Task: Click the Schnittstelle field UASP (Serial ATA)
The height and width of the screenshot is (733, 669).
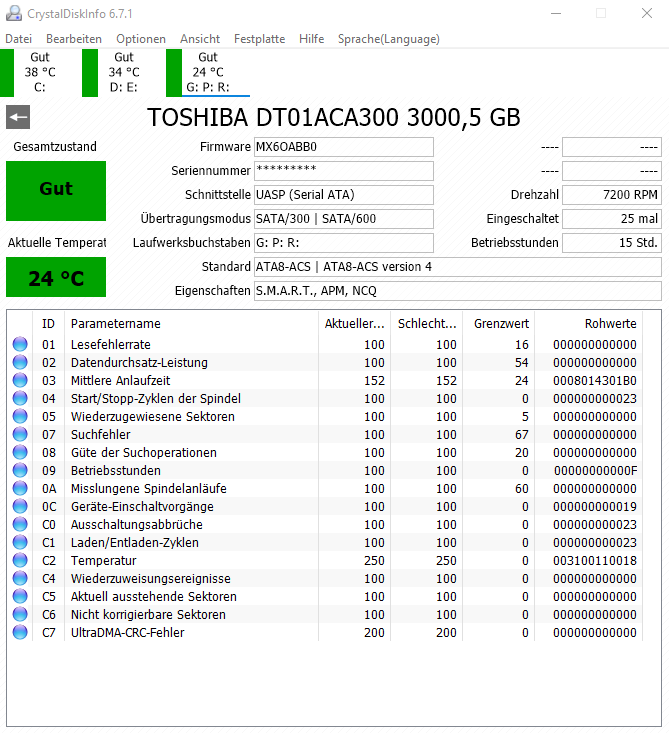Action: tap(344, 194)
